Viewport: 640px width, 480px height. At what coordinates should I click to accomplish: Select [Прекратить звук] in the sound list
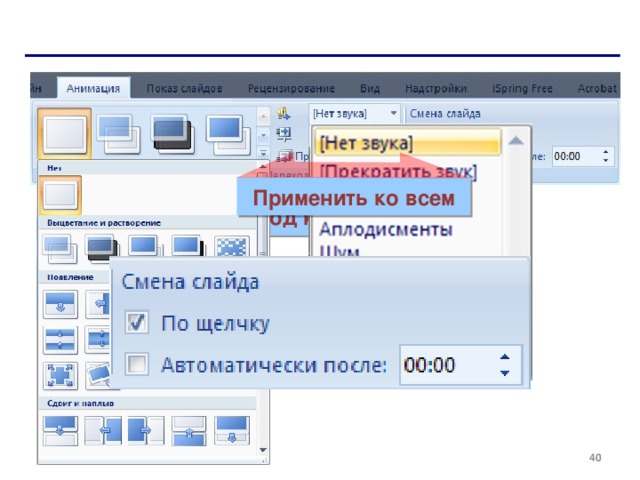(398, 171)
